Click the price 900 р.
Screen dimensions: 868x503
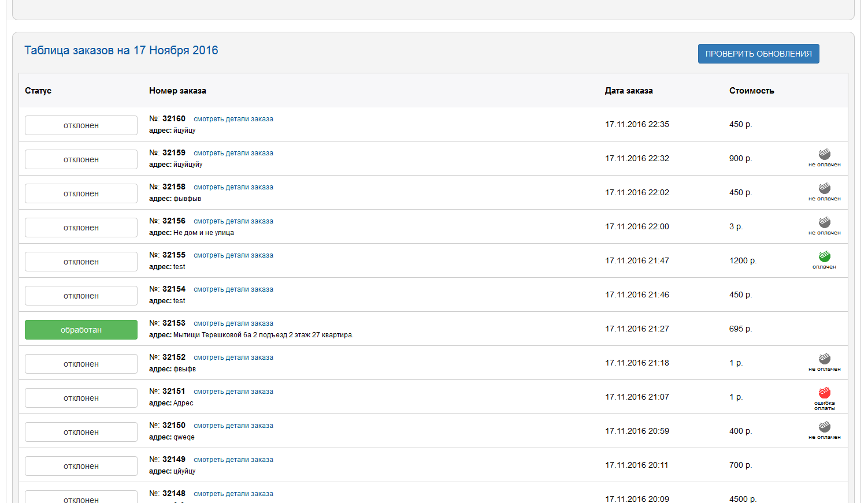pos(740,158)
